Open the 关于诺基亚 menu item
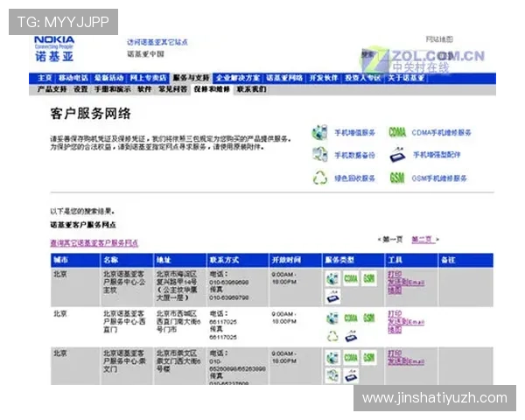 pos(406,78)
